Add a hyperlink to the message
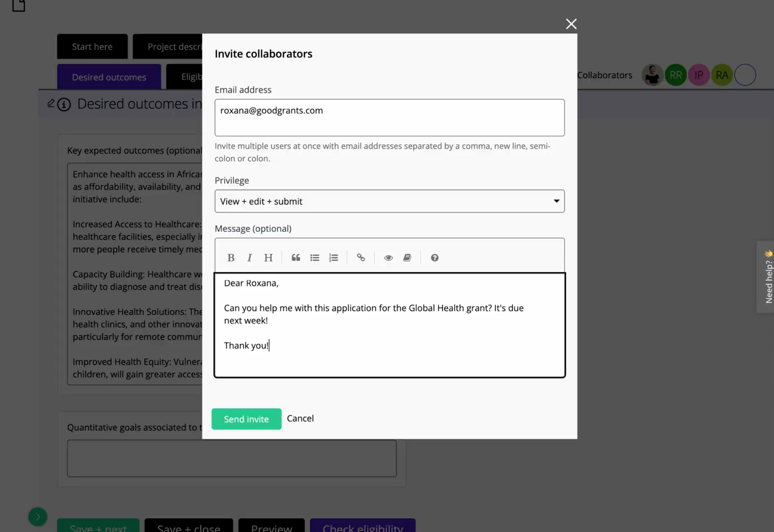 (361, 258)
